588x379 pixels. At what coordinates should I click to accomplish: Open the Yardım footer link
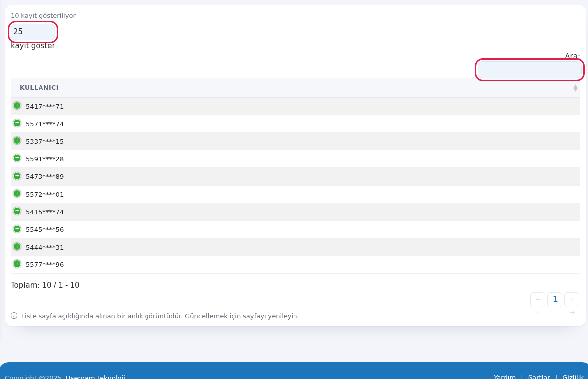pyautogui.click(x=505, y=377)
